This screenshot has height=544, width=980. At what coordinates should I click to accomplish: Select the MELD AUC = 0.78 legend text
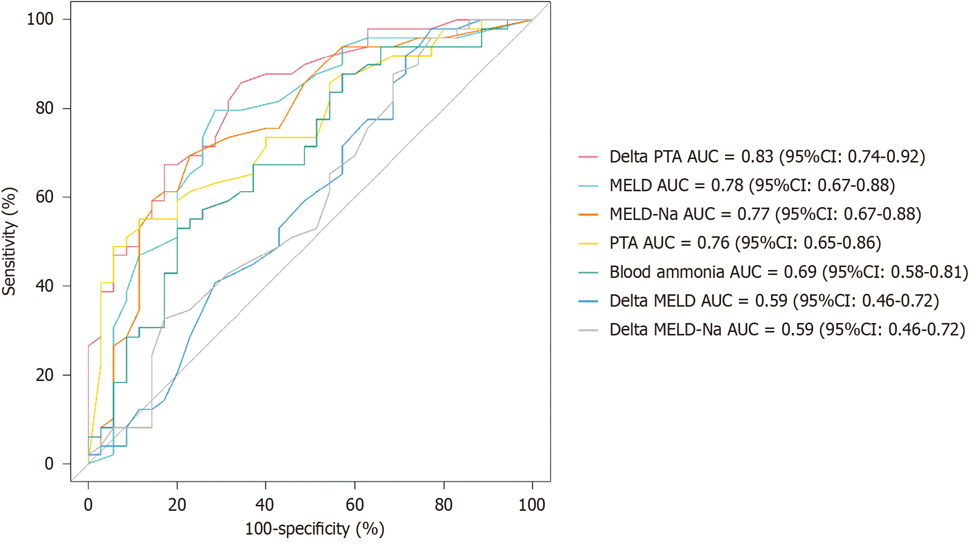(752, 185)
